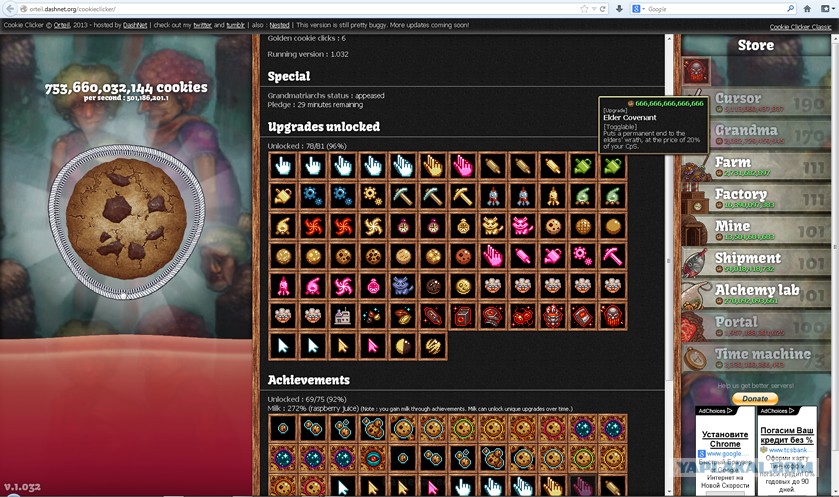Reload the page with the refresh icon
The width and height of the screenshot is (839, 497).
tap(602, 9)
